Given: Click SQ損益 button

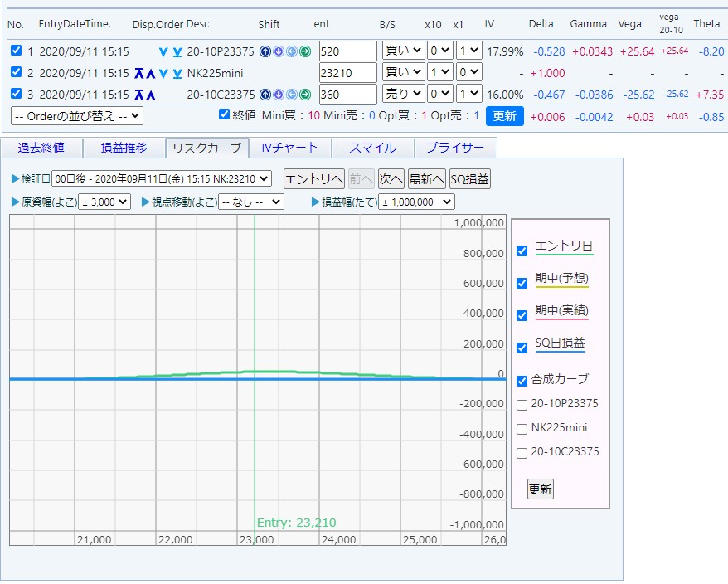Looking at the screenshot, I should (470, 179).
